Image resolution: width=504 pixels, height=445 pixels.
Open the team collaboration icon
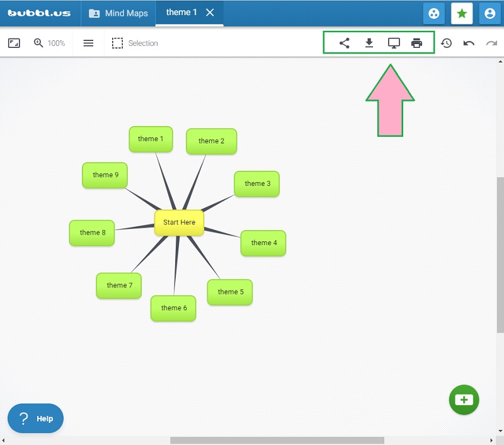pos(433,13)
